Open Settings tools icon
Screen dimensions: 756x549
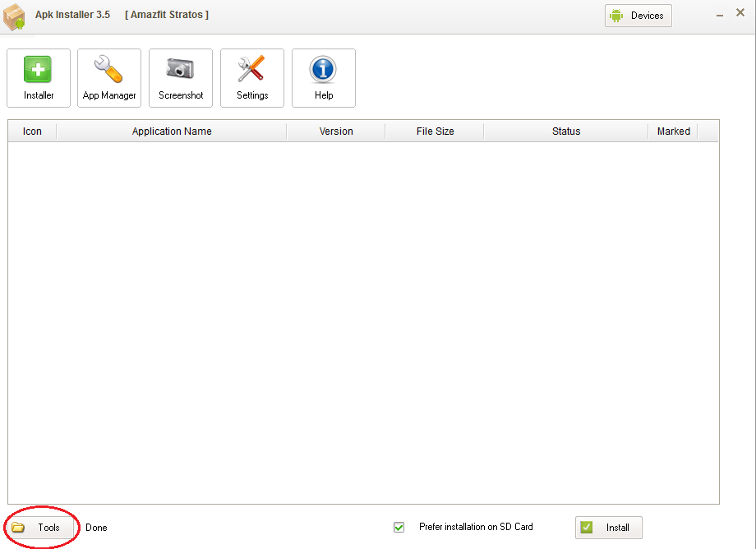coord(252,78)
